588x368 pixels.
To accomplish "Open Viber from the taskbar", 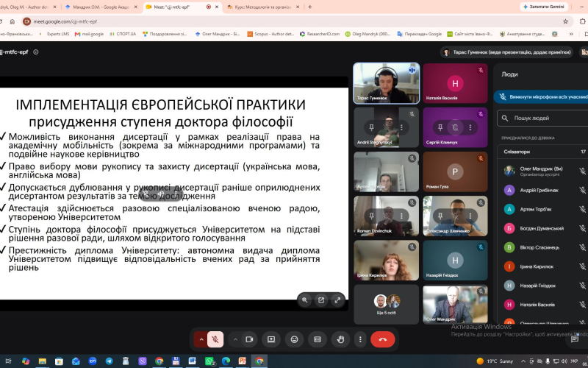I will [143, 361].
